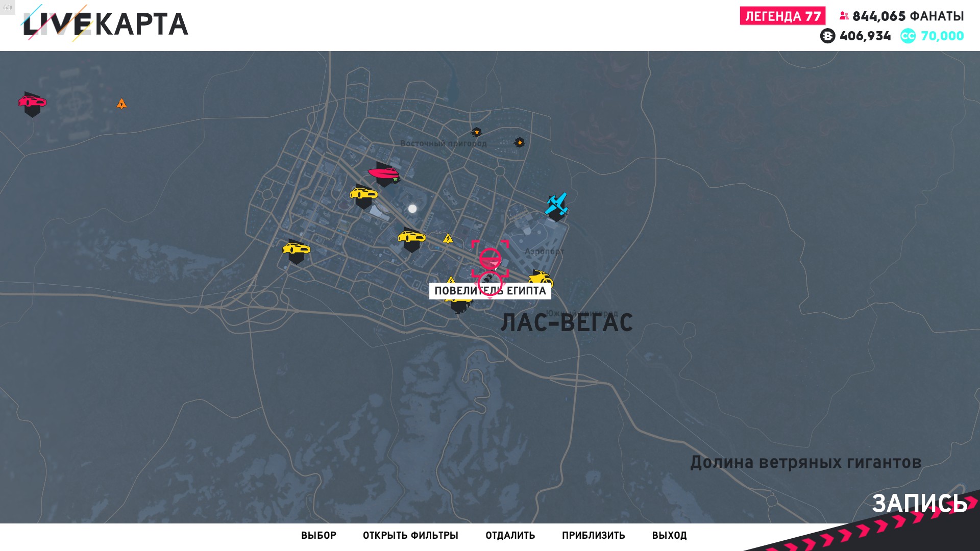This screenshot has width=980, height=551.
Task: Click the ЛАС-ВЕГАС city label
Action: click(567, 322)
